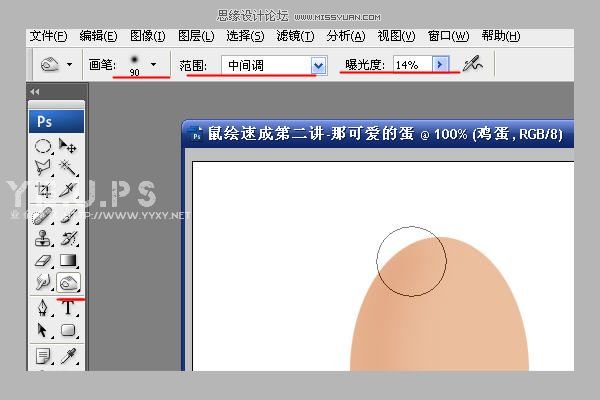Screen dimensions: 600x400
Task: Select the Path Selection tool
Action: coord(43,330)
